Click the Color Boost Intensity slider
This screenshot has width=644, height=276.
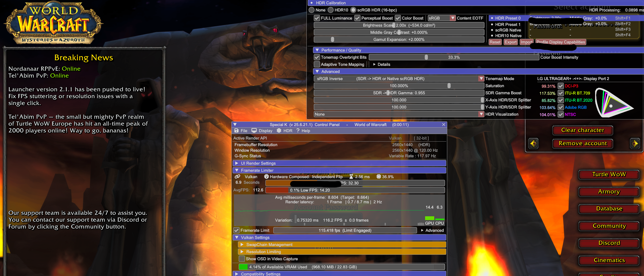pyautogui.click(x=454, y=57)
